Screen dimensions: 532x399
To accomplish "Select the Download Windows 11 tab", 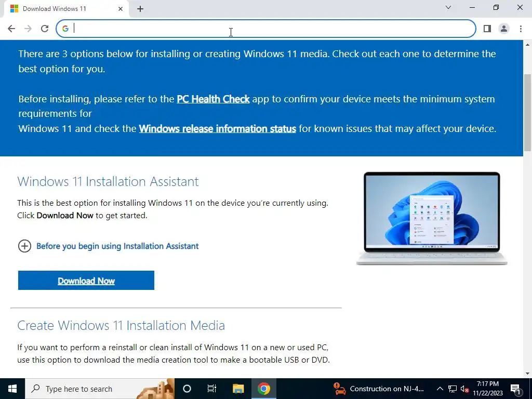I will pos(66,9).
